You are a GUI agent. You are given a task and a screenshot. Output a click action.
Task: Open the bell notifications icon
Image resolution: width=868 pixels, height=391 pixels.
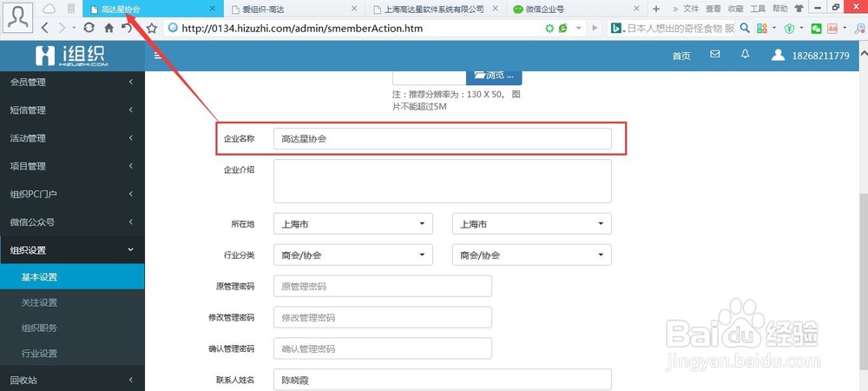point(745,54)
